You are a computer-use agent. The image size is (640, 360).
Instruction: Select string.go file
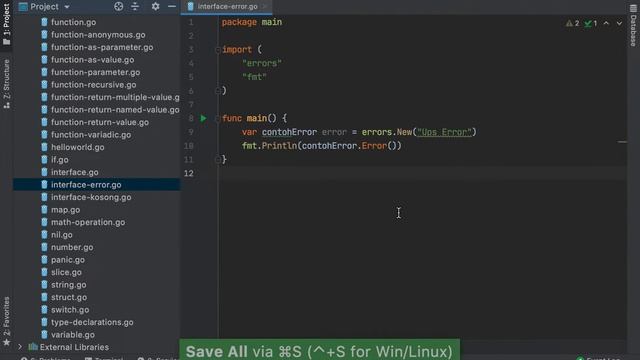click(x=69, y=285)
